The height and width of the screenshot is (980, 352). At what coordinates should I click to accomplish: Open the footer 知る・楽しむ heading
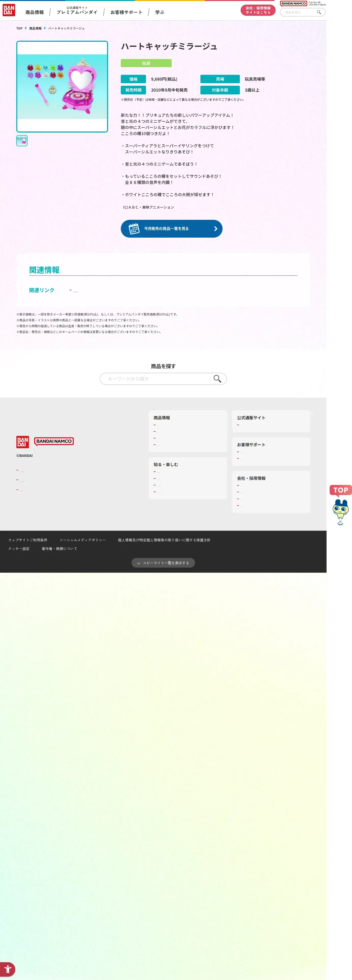pos(166,465)
